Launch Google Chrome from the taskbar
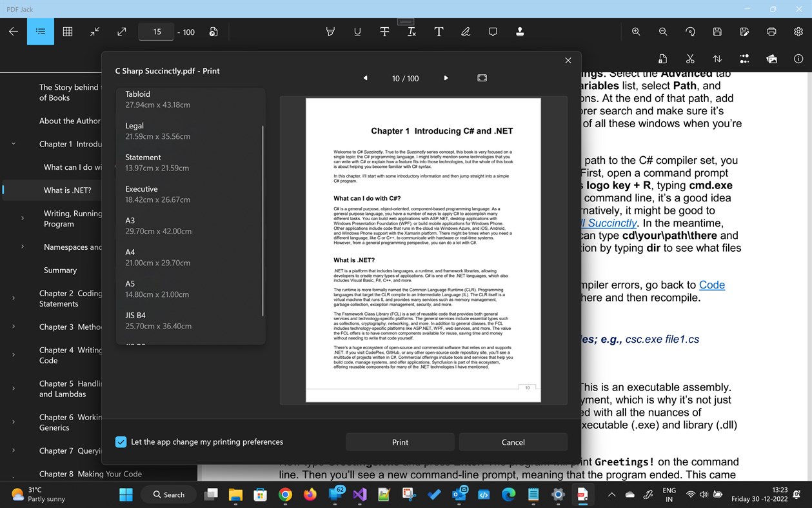The width and height of the screenshot is (812, 508). click(x=284, y=494)
